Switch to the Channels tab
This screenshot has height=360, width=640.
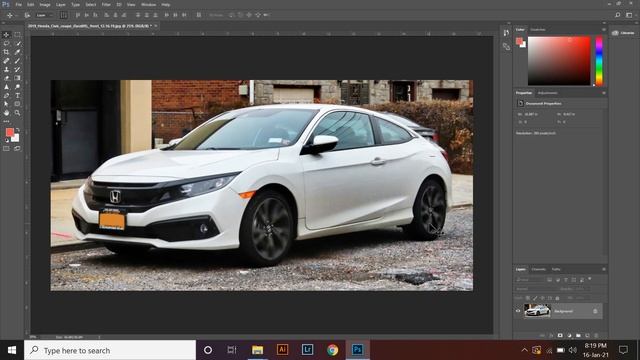point(538,269)
